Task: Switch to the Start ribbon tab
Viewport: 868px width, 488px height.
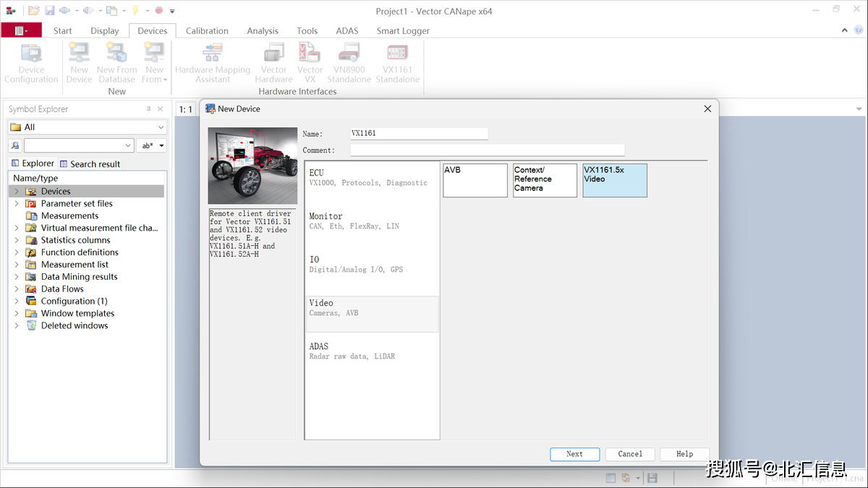Action: coord(63,30)
